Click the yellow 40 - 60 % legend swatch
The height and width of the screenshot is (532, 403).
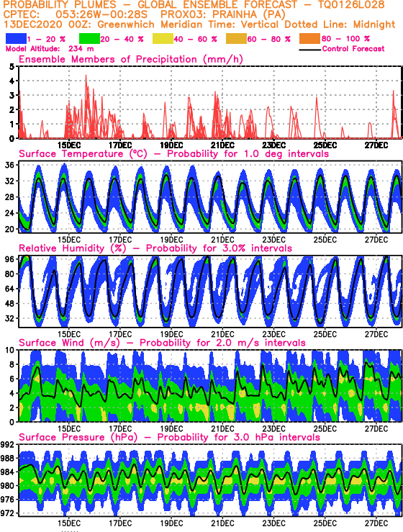(x=163, y=39)
